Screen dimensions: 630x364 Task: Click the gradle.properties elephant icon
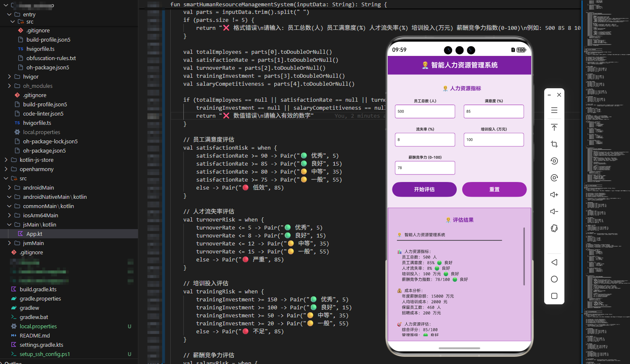(14, 298)
